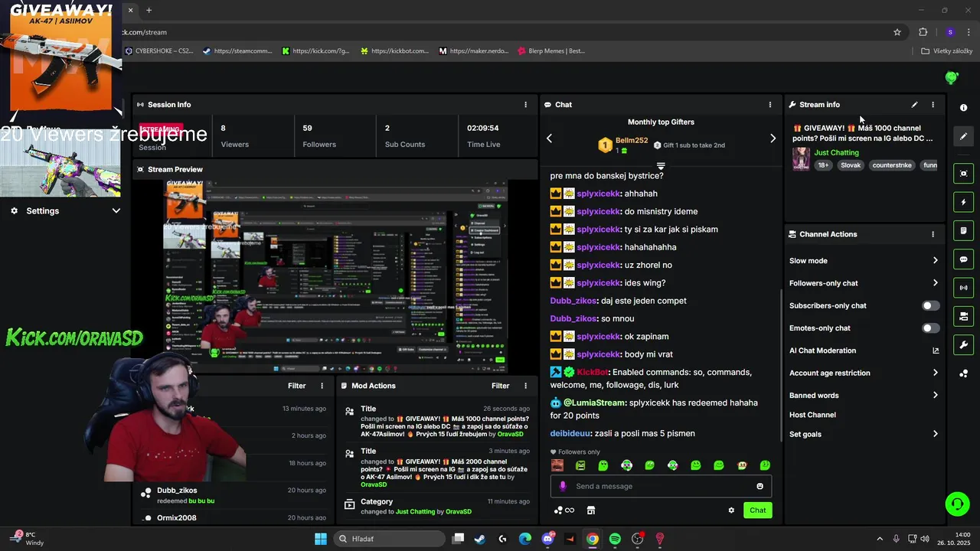This screenshot has height=551, width=980.
Task: Click Host Channel action
Action: tap(812, 415)
